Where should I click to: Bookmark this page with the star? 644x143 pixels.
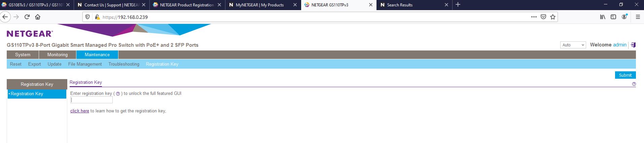(x=553, y=17)
